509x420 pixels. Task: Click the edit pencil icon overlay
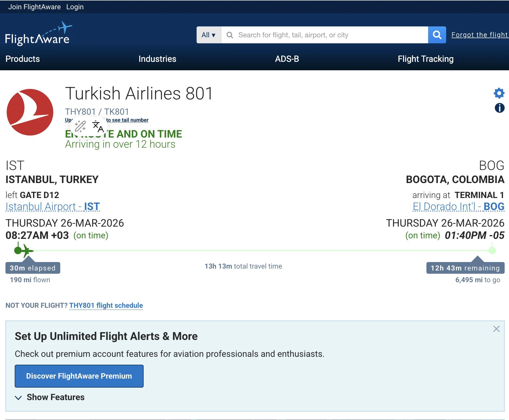click(x=80, y=126)
